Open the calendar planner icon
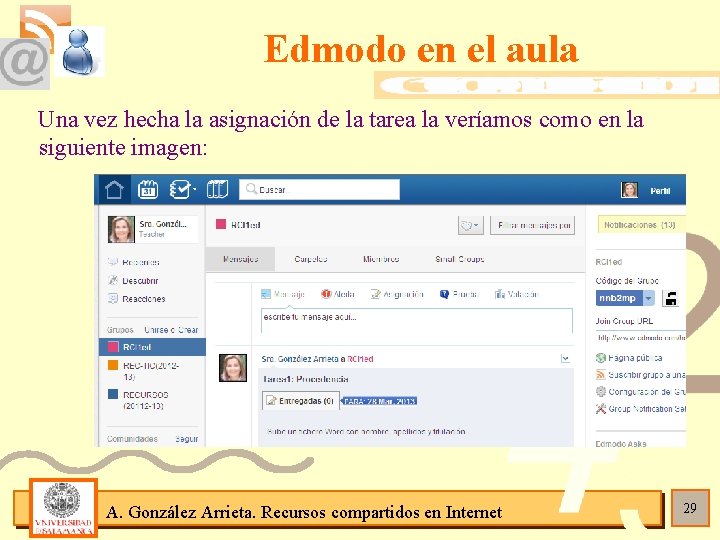The height and width of the screenshot is (540, 720). tap(148, 189)
